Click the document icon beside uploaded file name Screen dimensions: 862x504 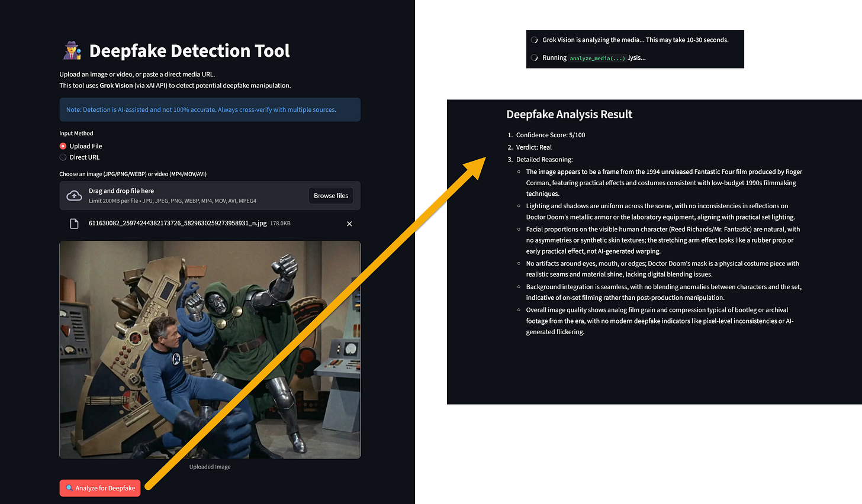tap(74, 224)
